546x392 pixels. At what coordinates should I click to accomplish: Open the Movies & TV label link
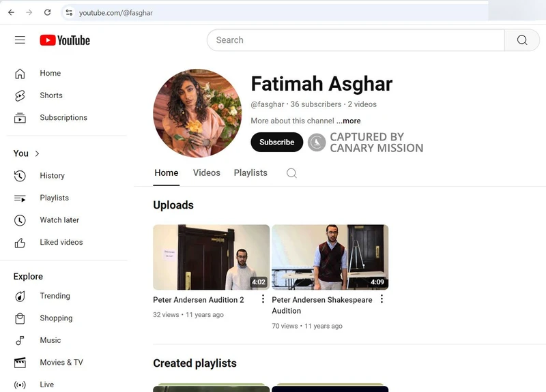point(61,363)
